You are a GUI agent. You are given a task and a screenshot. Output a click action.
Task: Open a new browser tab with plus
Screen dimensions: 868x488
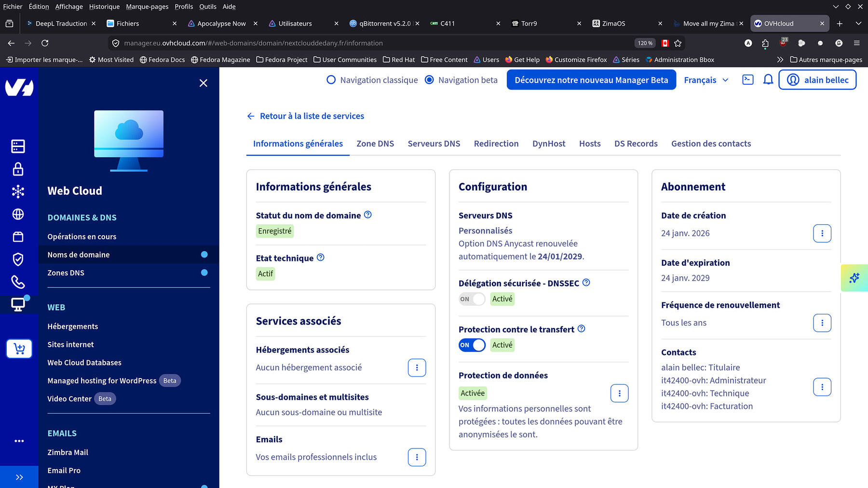(840, 23)
